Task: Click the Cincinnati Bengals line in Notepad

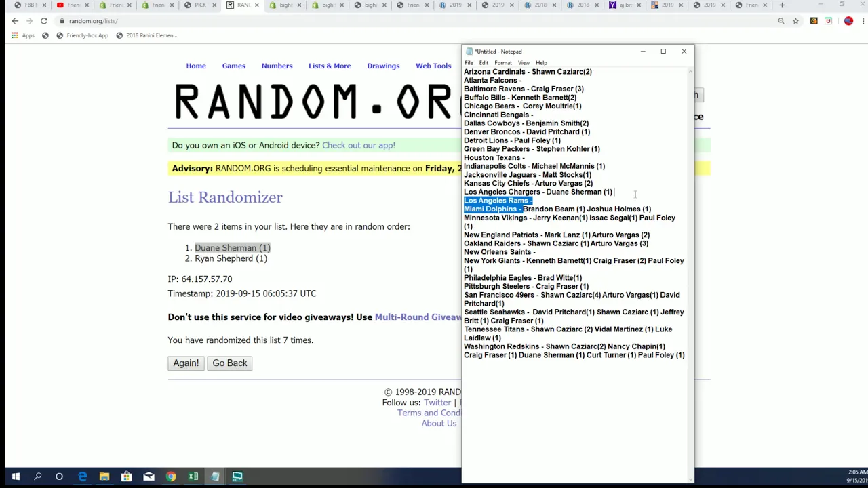Action: 498,115
